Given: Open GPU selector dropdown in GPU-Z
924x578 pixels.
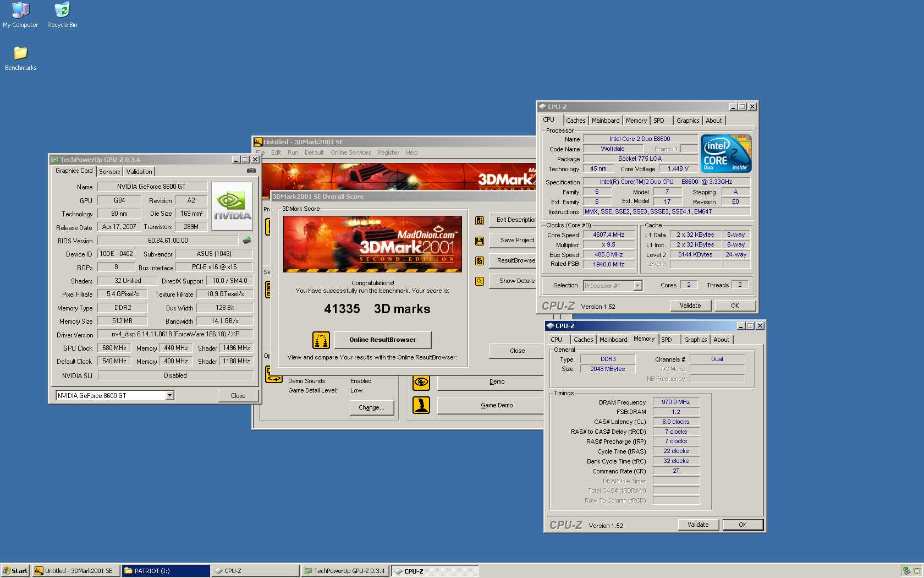Looking at the screenshot, I should coord(169,395).
